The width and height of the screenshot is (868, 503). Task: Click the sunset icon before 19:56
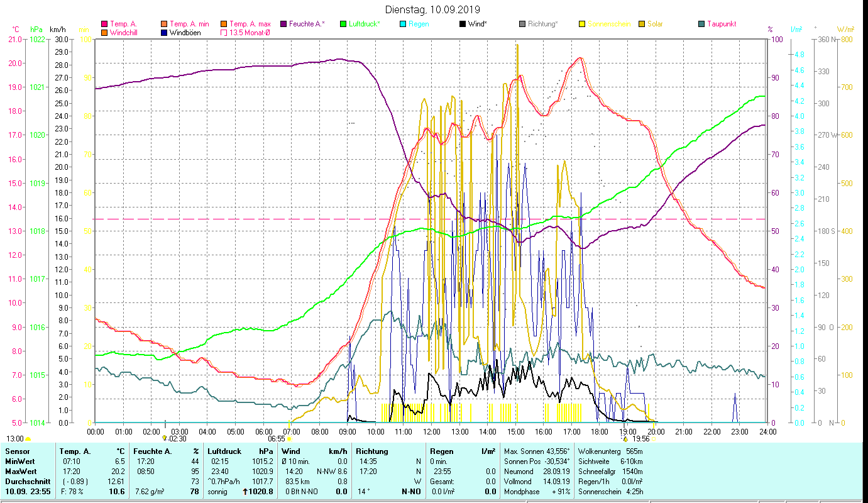(x=626, y=439)
